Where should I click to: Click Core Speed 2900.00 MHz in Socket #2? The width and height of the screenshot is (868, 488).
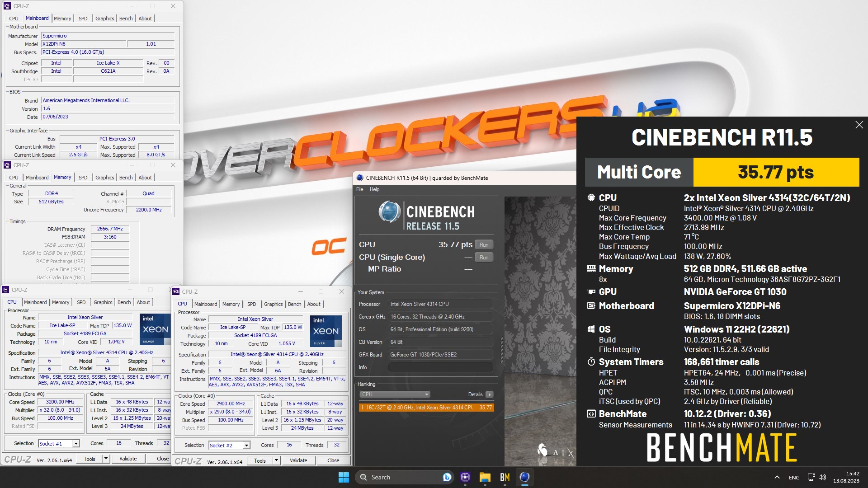point(231,404)
